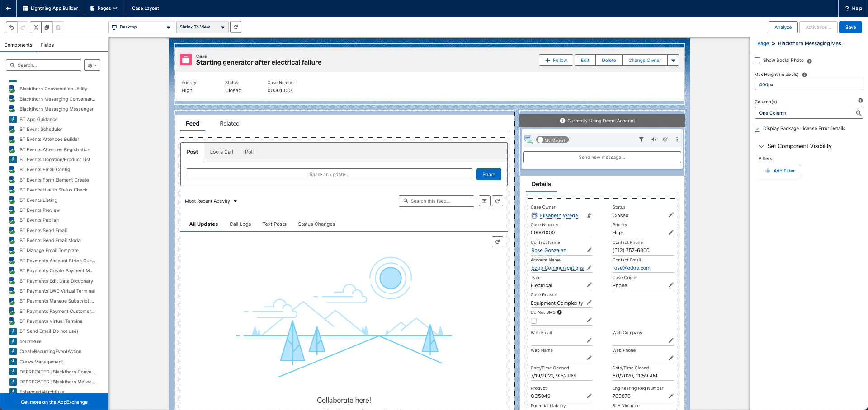868x410 pixels.
Task: Open the Elisabeth Wrede owner link
Action: tap(559, 216)
